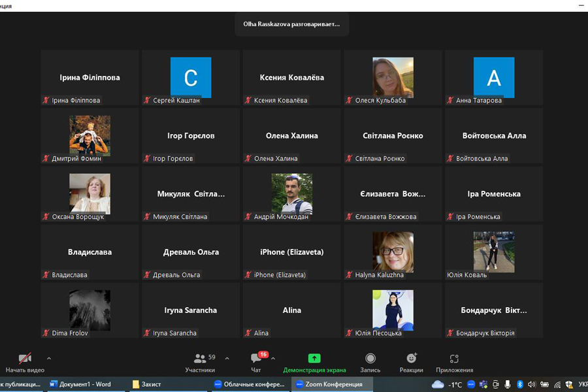The image size is (588, 392).
Task: Expand the video options chevron
Action: tap(49, 359)
